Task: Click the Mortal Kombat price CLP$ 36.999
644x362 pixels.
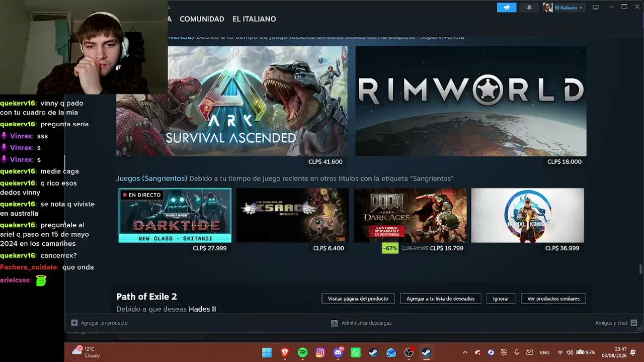Action: point(562,248)
